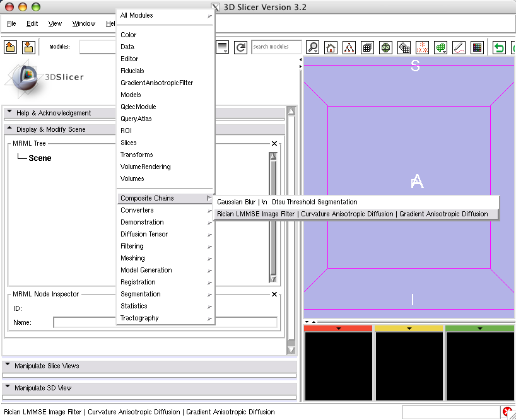Click the red fiducials icon

(423, 47)
